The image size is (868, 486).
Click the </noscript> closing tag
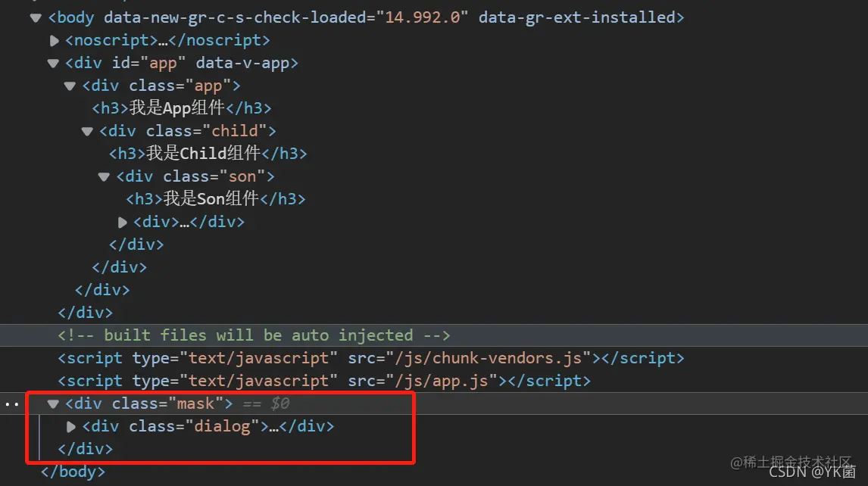[219, 40]
